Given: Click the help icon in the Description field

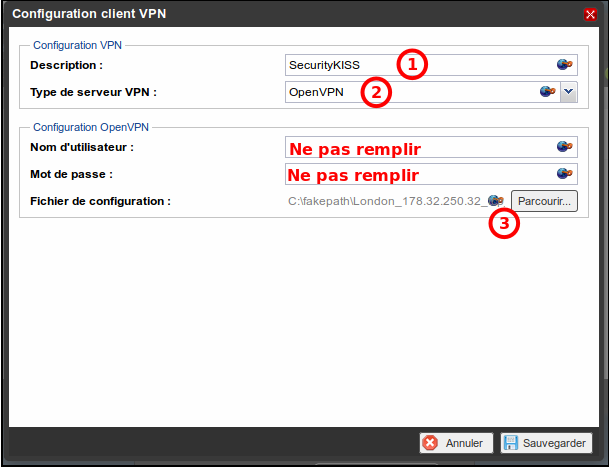Looking at the screenshot, I should (565, 65).
